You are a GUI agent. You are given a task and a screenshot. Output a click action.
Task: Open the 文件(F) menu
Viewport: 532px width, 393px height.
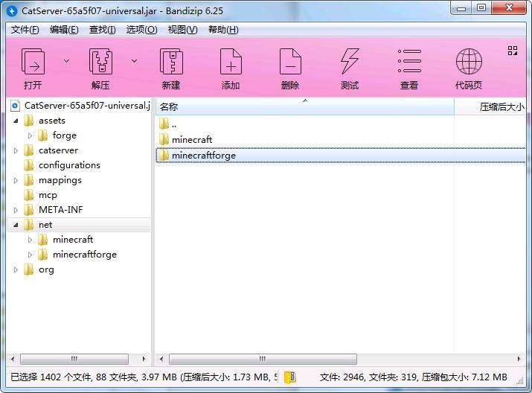25,30
